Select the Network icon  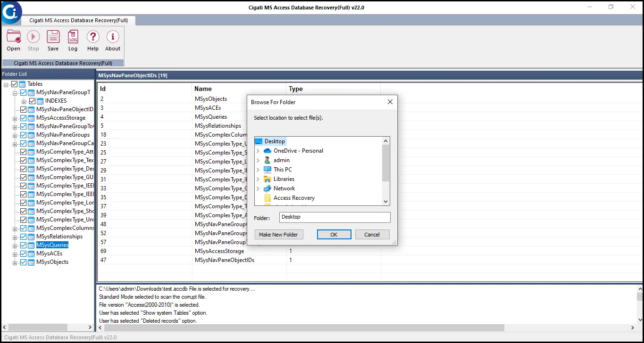268,188
